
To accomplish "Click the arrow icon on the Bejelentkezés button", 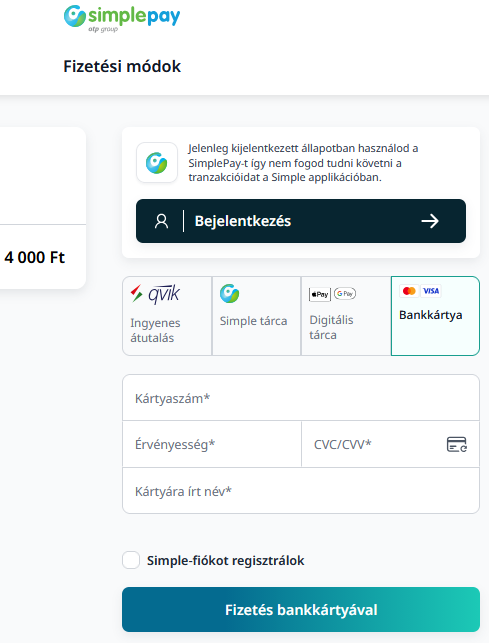I will pyautogui.click(x=430, y=221).
